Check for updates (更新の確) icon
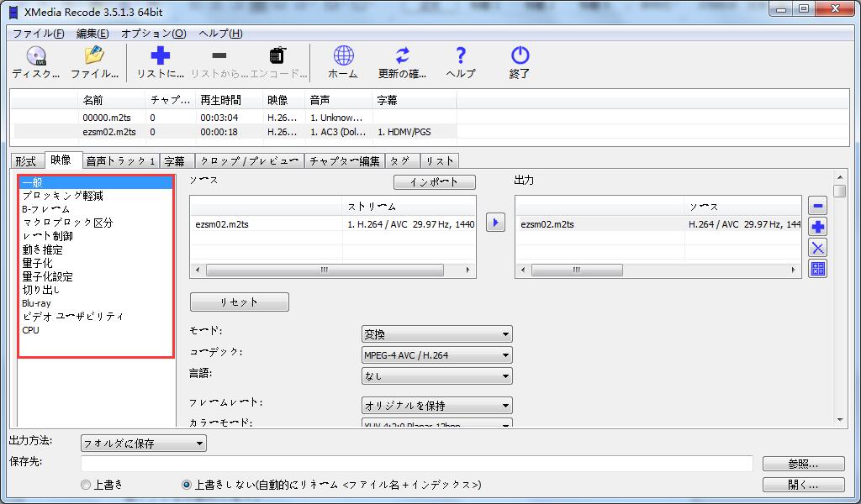The width and height of the screenshot is (861, 504). (x=403, y=62)
